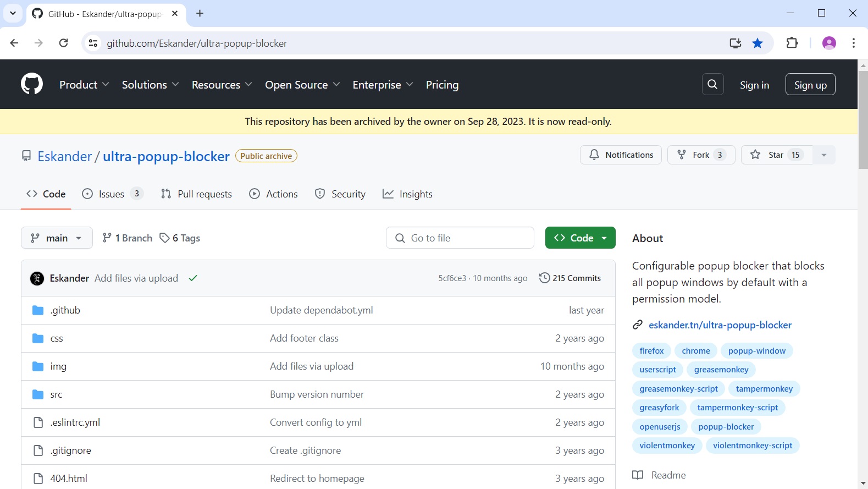868x489 pixels.
Task: Reload the page
Action: pos(64,43)
